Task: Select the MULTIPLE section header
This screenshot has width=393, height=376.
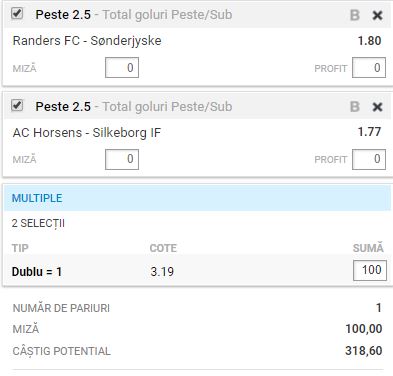Action: (197, 198)
